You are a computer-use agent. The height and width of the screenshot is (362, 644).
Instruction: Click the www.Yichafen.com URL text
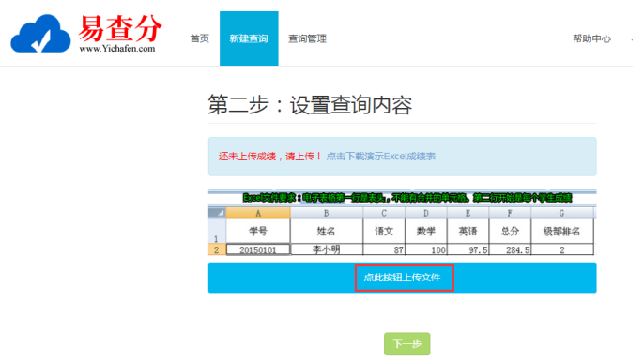point(117,49)
